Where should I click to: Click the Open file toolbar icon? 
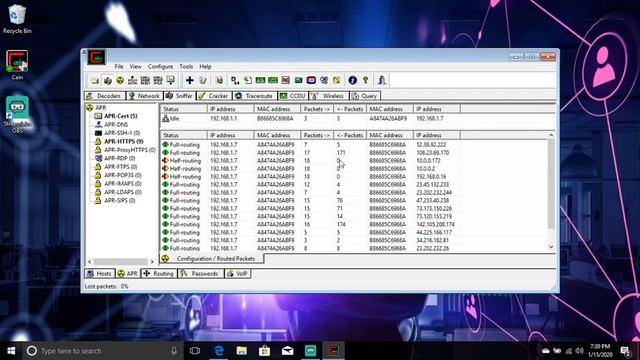click(x=95, y=80)
